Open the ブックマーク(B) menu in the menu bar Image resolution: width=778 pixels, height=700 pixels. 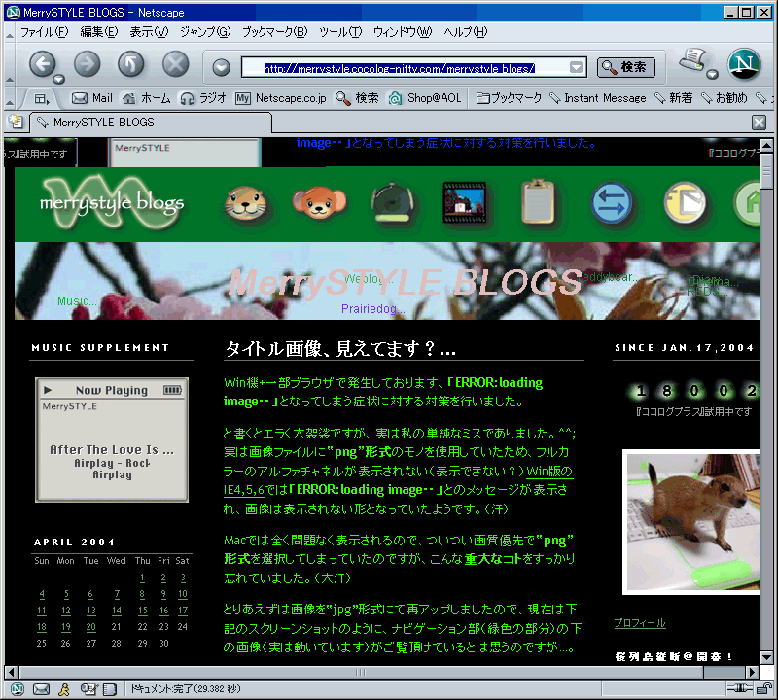pyautogui.click(x=275, y=32)
